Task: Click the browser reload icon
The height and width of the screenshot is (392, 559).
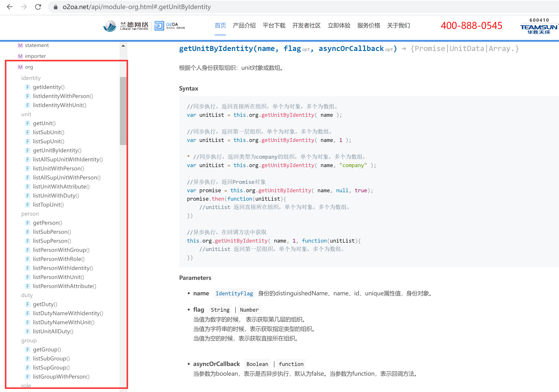Action: coord(38,7)
